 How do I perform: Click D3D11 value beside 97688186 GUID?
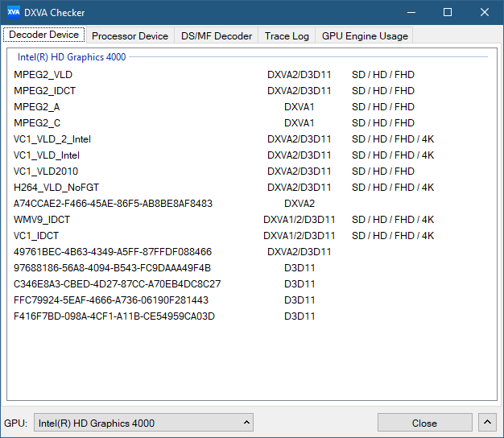point(300,267)
